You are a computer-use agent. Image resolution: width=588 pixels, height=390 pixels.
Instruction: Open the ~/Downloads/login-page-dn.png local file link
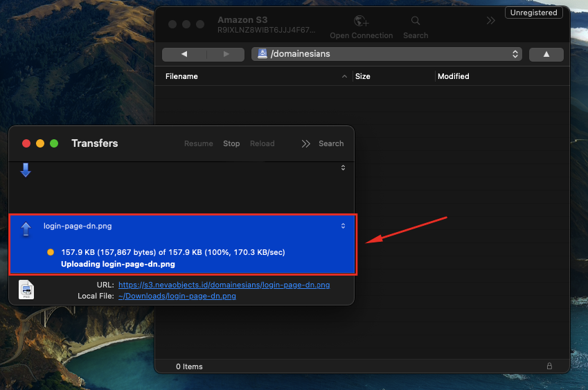[177, 296]
